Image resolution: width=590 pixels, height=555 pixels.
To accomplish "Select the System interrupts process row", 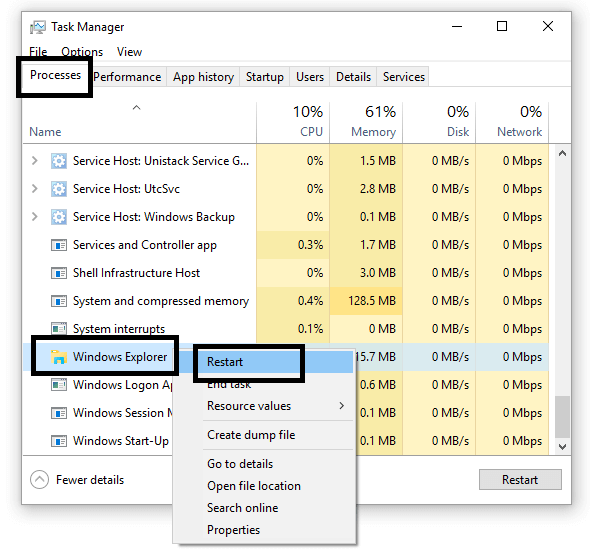I will 286,329.
